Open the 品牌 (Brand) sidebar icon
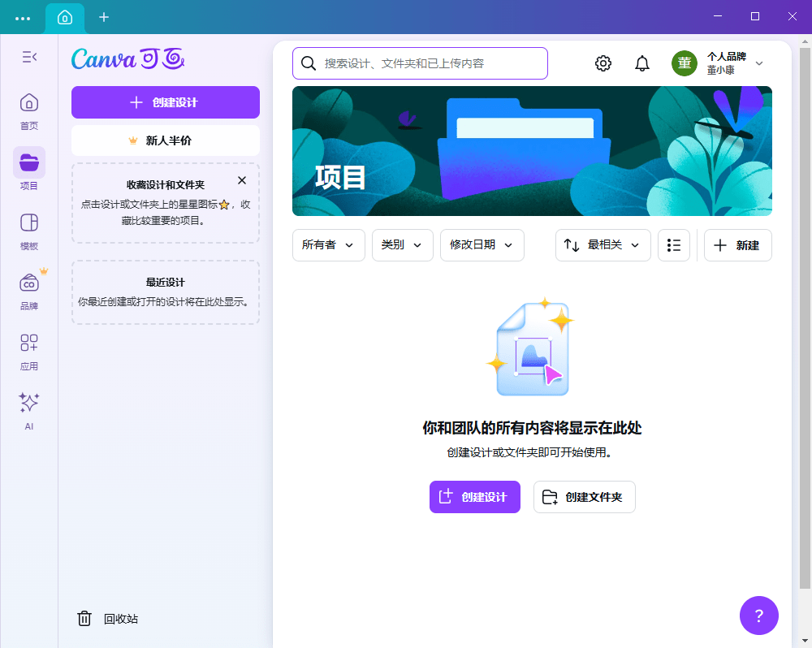The height and width of the screenshot is (648, 812). click(x=29, y=283)
